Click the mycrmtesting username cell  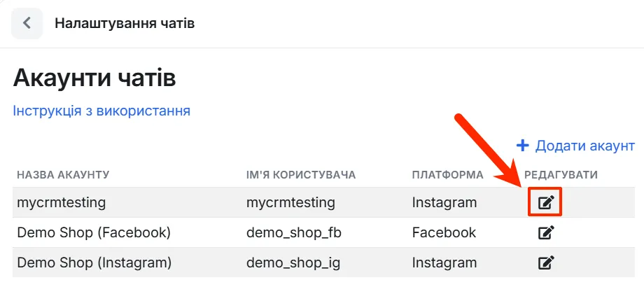coord(290,202)
